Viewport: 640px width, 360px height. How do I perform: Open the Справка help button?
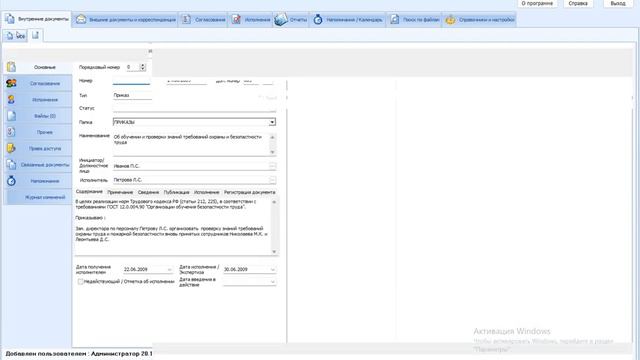(578, 3)
